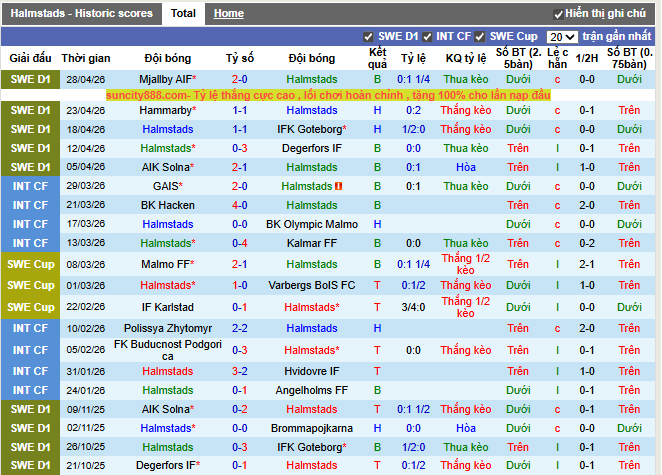
Task: Click the date 09/11/25
Action: (86, 409)
